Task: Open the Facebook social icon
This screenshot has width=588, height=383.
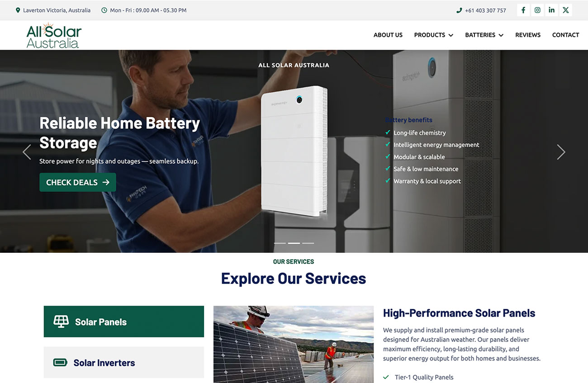Action: (x=523, y=10)
